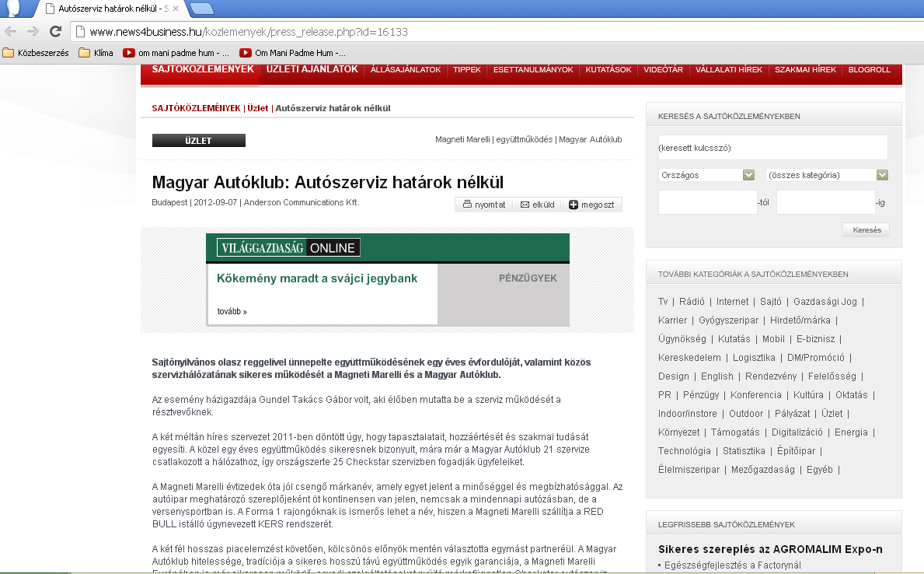The width and height of the screenshot is (924, 574).
Task: Open the Digitalizáció category link
Action: [x=797, y=432]
